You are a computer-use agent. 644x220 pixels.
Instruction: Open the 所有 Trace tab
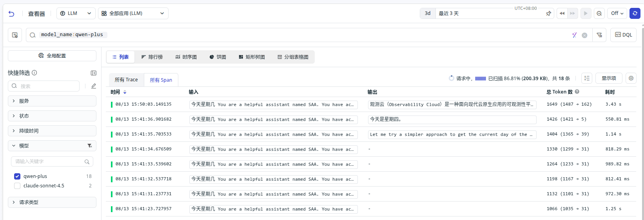[x=126, y=80]
